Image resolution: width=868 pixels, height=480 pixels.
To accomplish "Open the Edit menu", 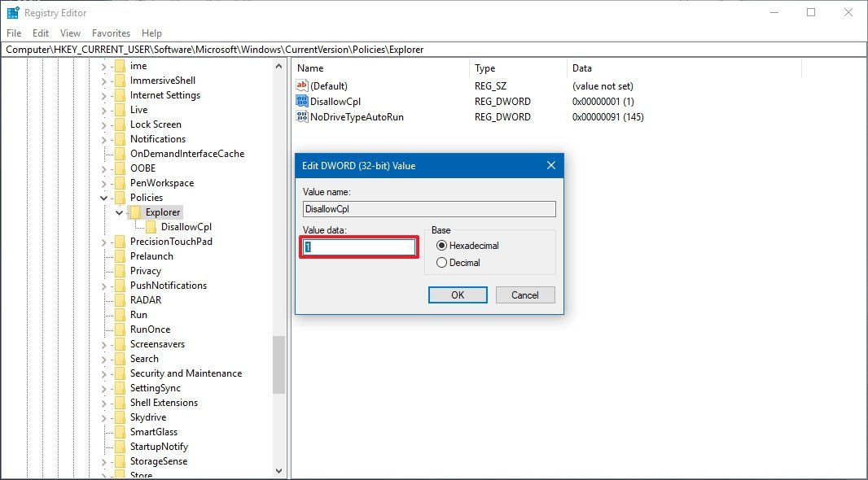I will (x=40, y=33).
